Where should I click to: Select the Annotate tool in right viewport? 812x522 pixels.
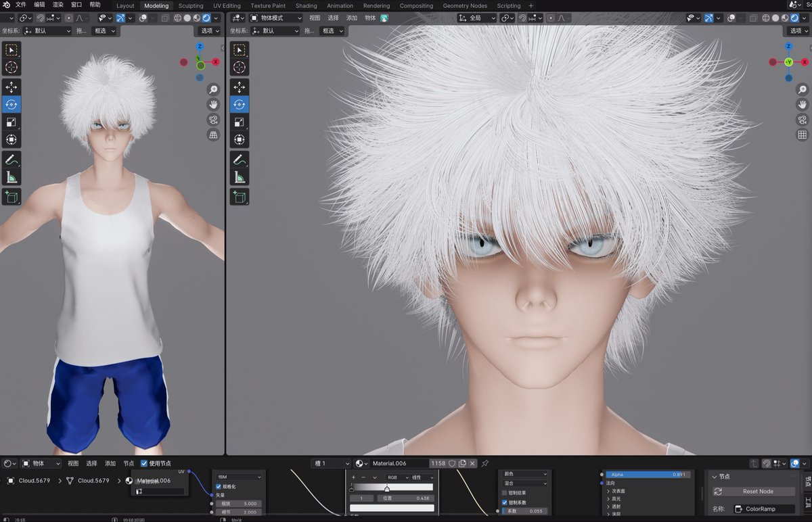point(239,160)
